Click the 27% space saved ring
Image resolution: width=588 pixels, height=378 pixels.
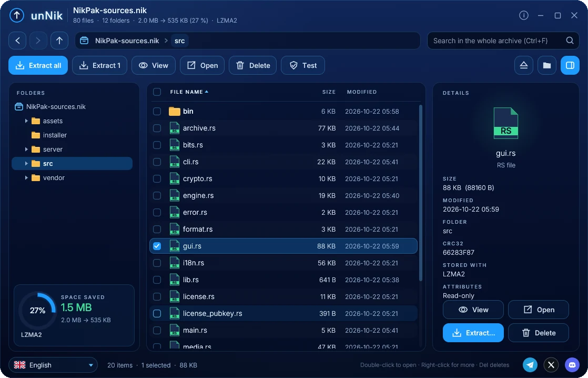tap(37, 311)
